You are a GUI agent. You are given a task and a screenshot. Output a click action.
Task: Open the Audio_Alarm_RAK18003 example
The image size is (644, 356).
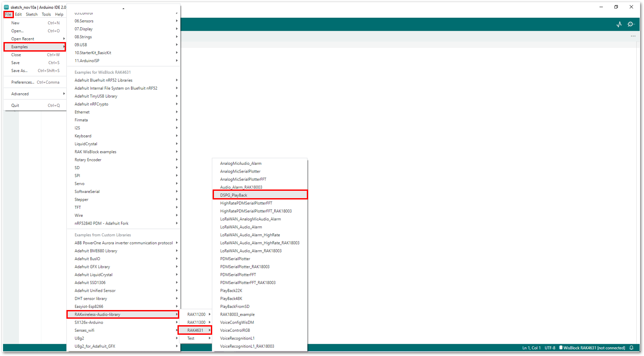(x=260, y=187)
